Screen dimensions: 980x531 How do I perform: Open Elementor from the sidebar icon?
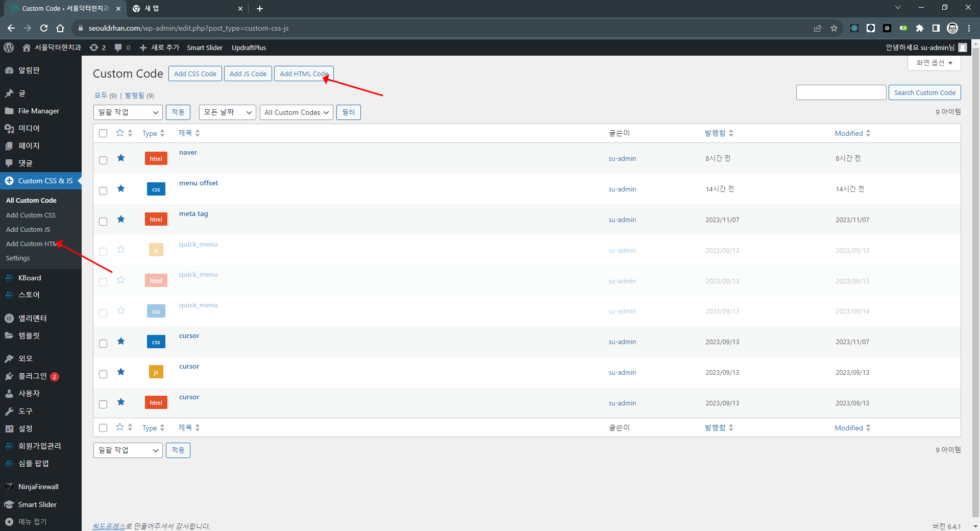point(9,318)
